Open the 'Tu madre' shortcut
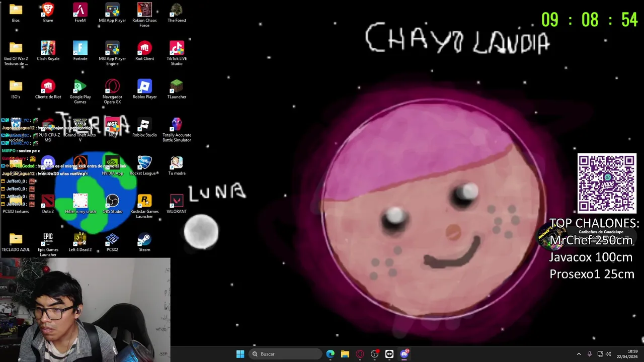The width and height of the screenshot is (644, 362). pos(177,166)
